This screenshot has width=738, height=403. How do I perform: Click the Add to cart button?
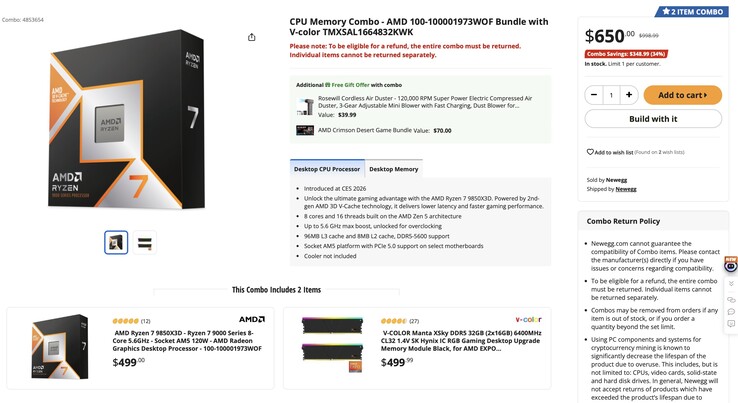pyautogui.click(x=682, y=95)
